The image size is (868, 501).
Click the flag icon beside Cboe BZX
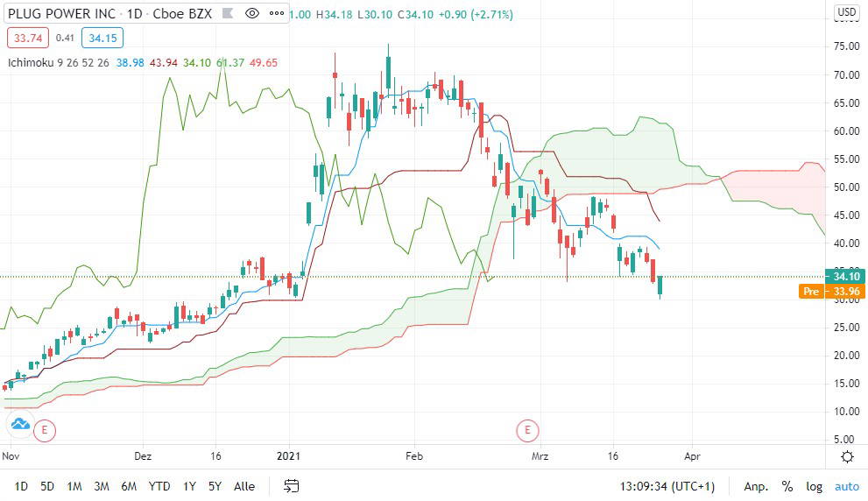228,14
